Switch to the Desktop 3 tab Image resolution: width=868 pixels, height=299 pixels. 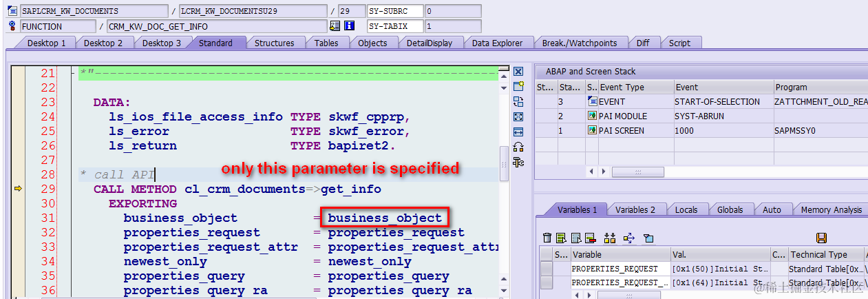[162, 43]
